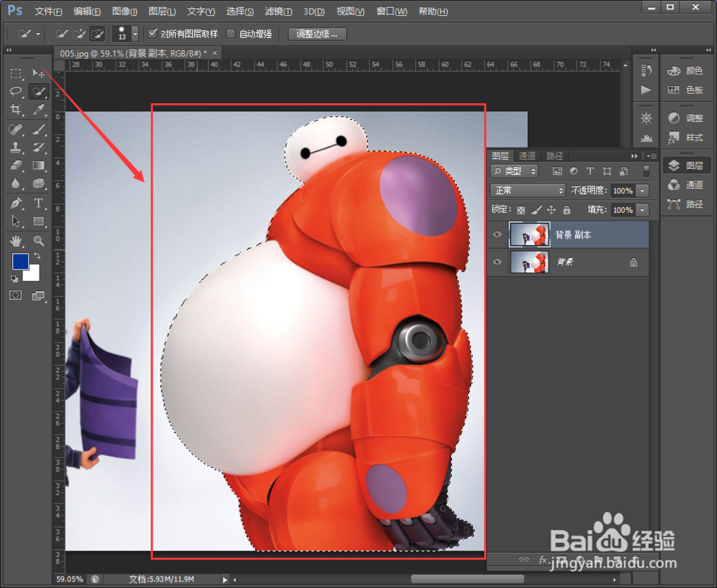The image size is (717, 588).
Task: Select the Crop tool
Action: 16,109
